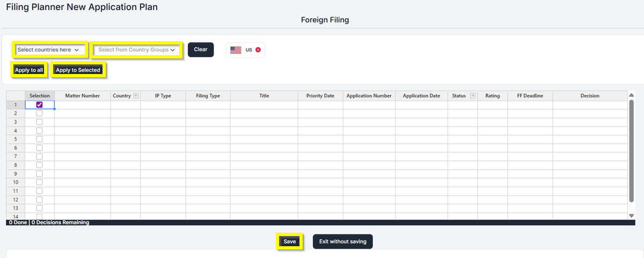Click the FF Deadline column header
This screenshot has height=258, width=644.
530,95
